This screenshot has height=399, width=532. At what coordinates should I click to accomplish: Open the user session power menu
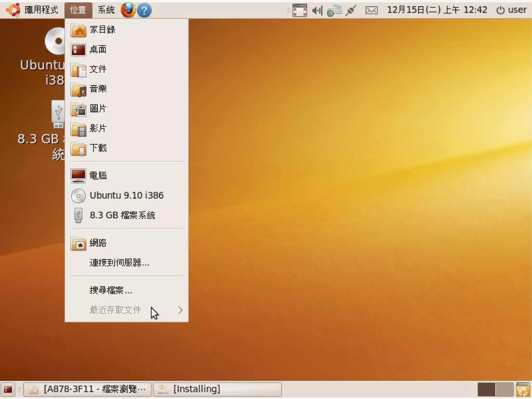[511, 10]
